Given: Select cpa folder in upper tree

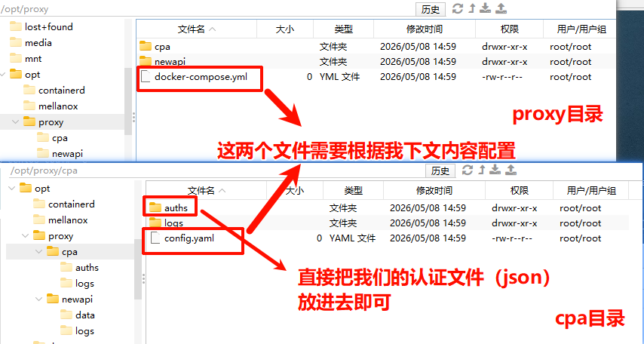Looking at the screenshot, I should pos(60,138).
